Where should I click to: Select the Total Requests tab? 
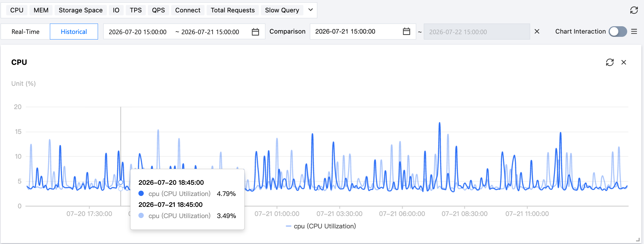pos(233,10)
